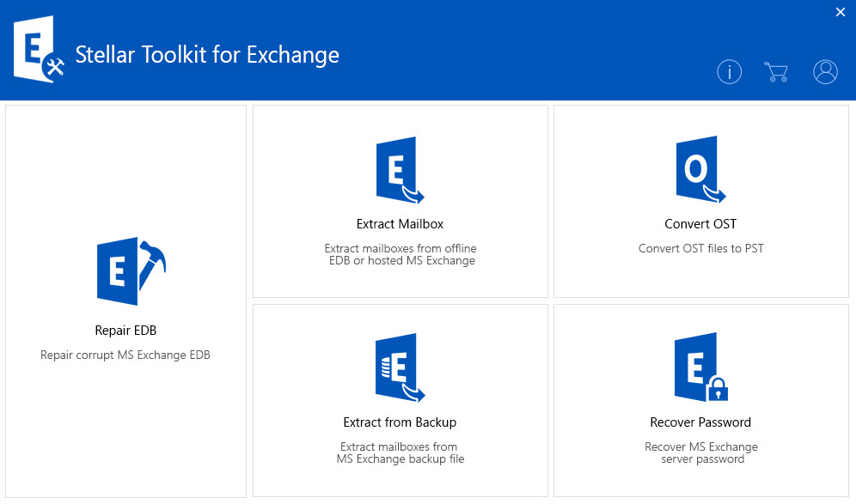Screen dimensions: 856x504
Task: Choose the "Convert OST" label
Action: [700, 224]
